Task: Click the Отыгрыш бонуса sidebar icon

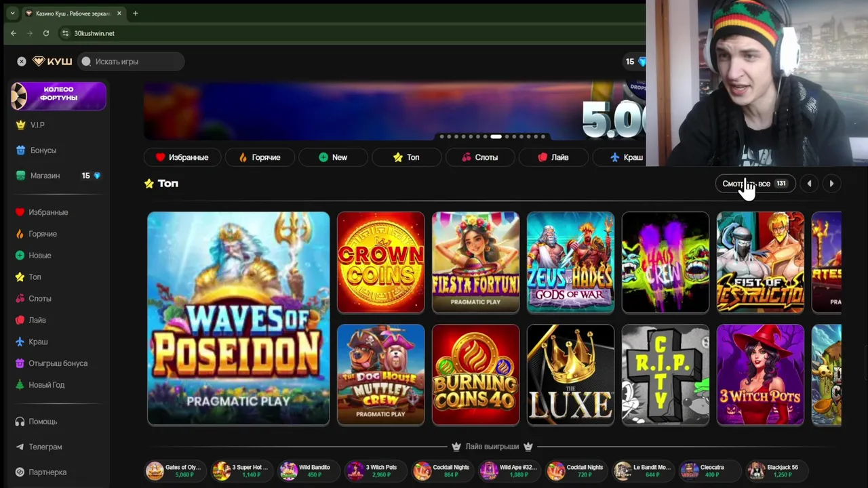Action: coord(20,363)
